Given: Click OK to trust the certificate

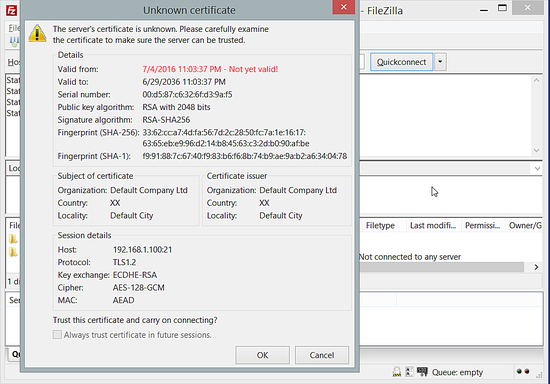Looking at the screenshot, I should [262, 355].
